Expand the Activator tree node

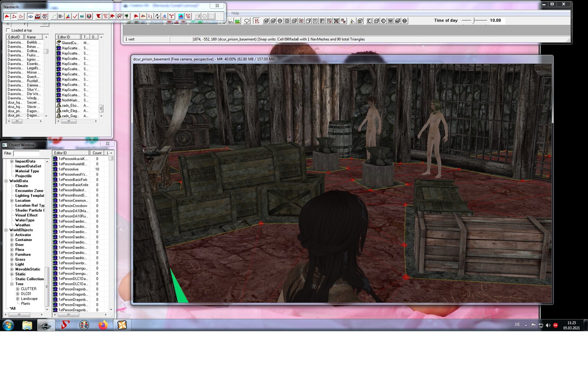coord(12,235)
